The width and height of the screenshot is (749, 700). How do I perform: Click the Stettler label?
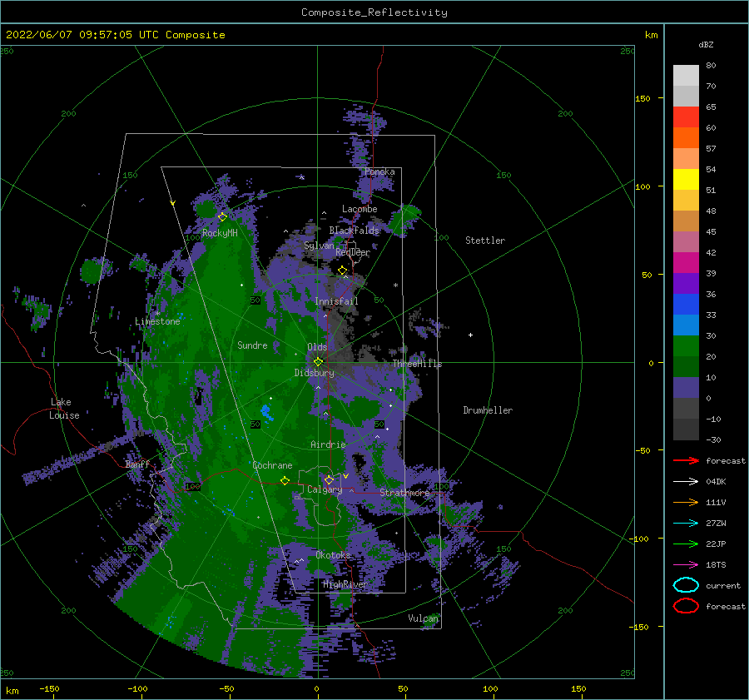pyautogui.click(x=485, y=241)
